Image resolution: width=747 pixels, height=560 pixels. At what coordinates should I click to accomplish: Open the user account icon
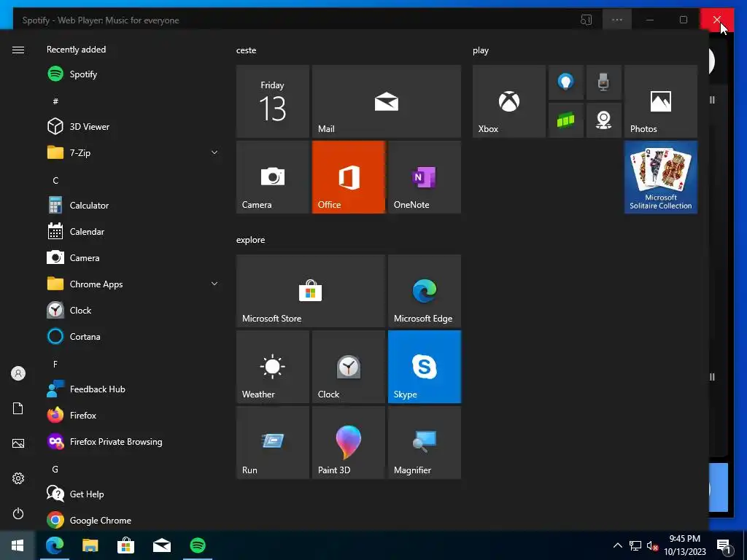18,374
